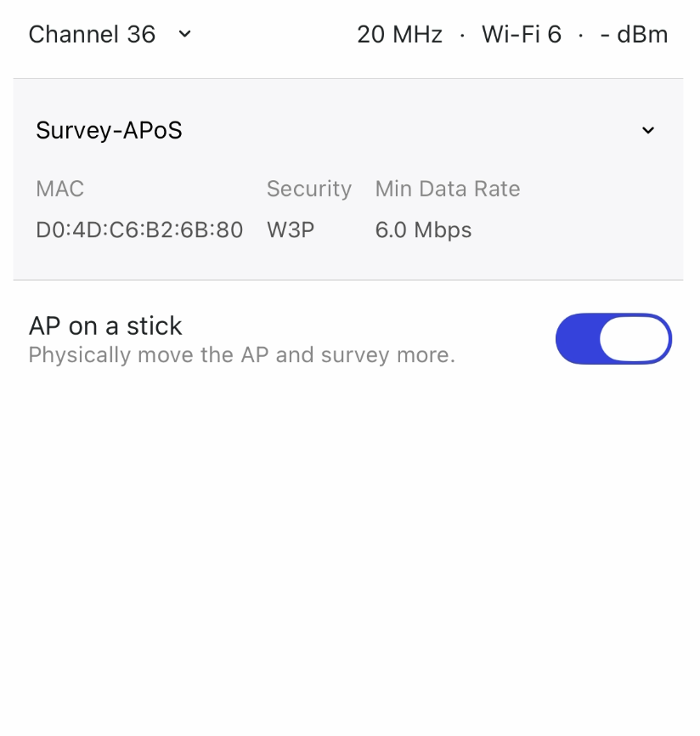
Task: Click the MAC address D0:4D:C6:B2:6B:80
Action: (x=139, y=230)
